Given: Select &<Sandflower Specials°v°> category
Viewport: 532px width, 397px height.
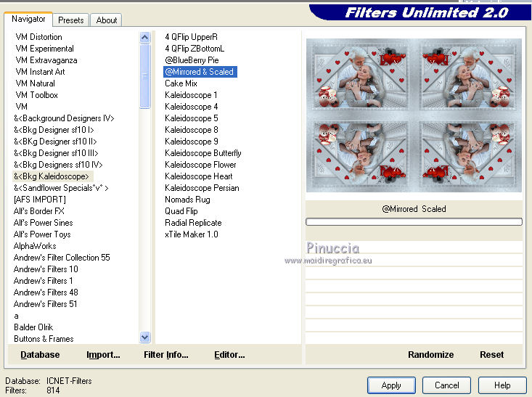Looking at the screenshot, I should [61, 188].
